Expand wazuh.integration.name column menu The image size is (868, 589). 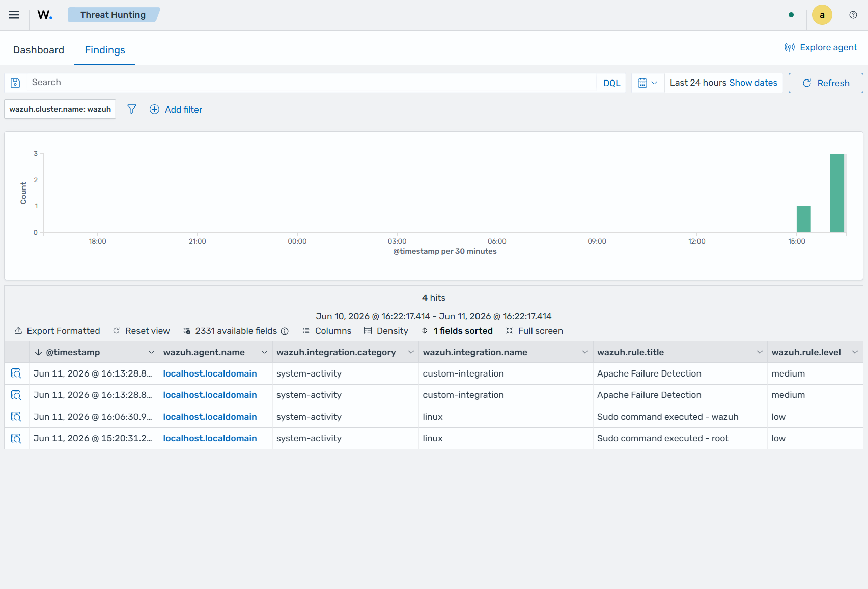[x=585, y=352]
